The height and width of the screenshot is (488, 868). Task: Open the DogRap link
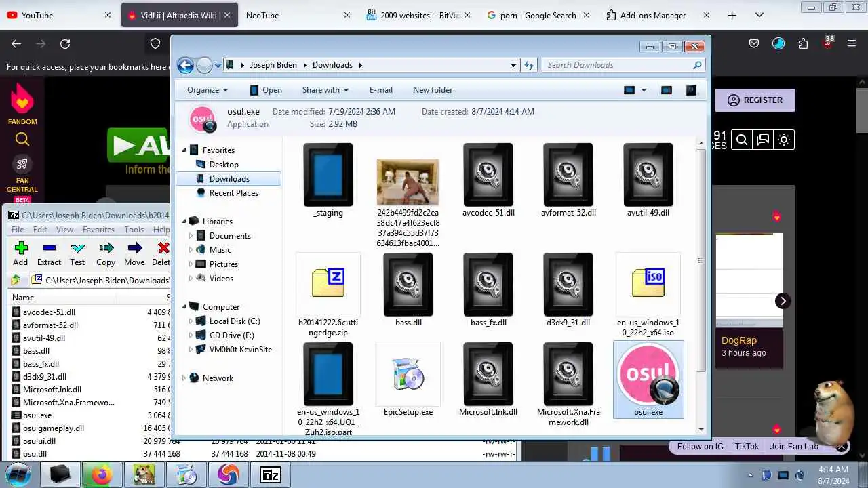click(x=739, y=340)
